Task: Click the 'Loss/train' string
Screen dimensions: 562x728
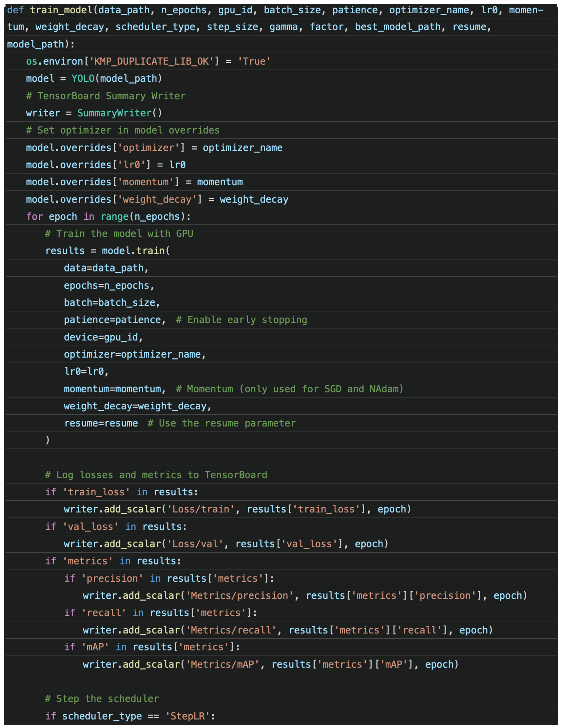Action: (x=200, y=509)
